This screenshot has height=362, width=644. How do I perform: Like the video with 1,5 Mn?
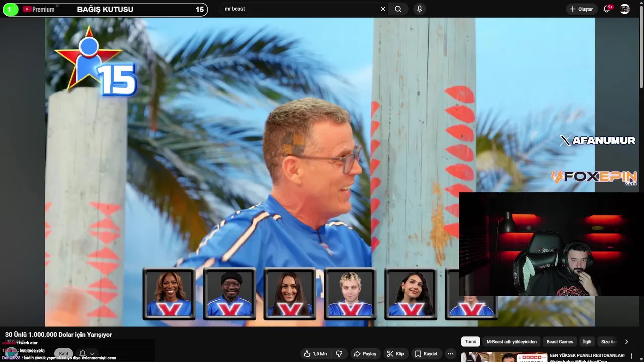tap(315, 354)
